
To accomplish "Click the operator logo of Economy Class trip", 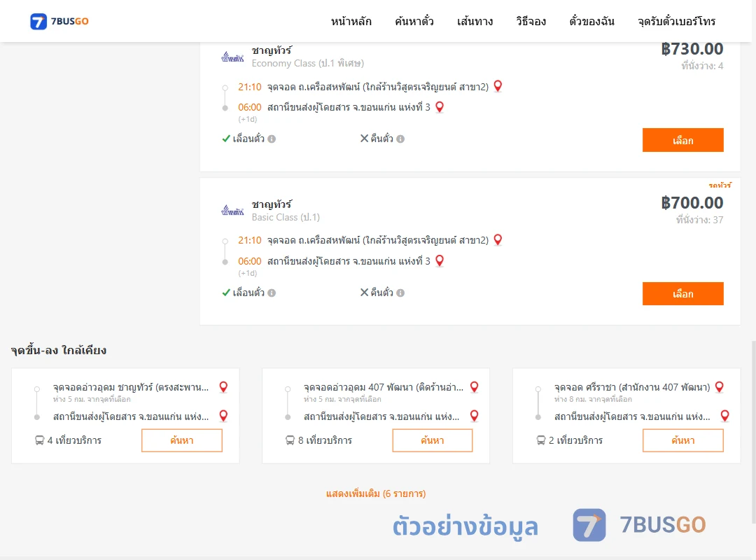I will tap(232, 57).
